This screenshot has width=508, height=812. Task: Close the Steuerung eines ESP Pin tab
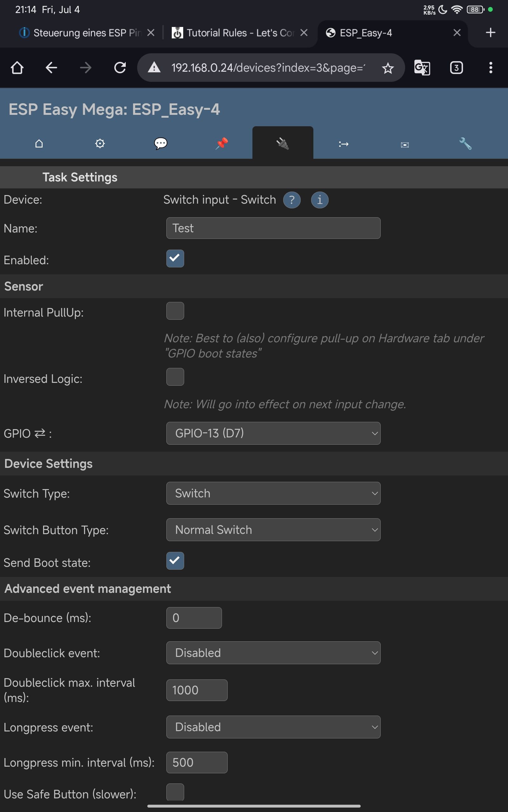coord(151,33)
